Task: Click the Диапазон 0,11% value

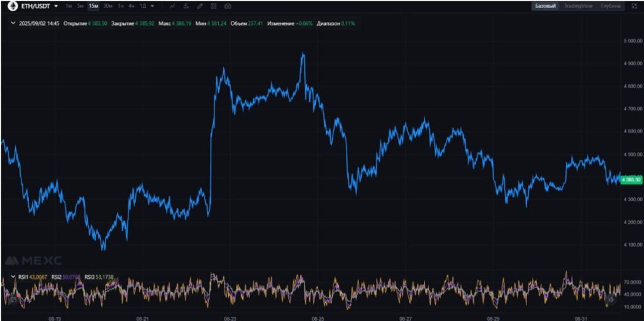Action: (336, 24)
